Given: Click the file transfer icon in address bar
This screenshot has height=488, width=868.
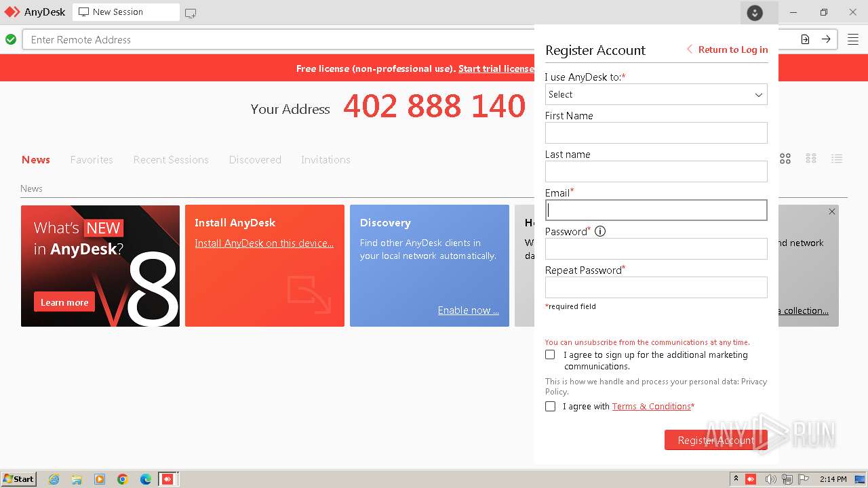Looking at the screenshot, I should pos(805,39).
